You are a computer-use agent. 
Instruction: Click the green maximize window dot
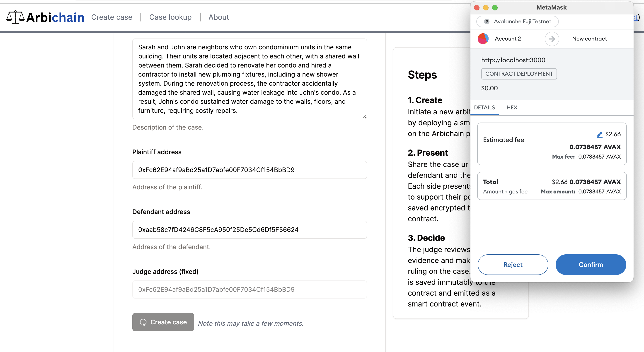(x=495, y=7)
